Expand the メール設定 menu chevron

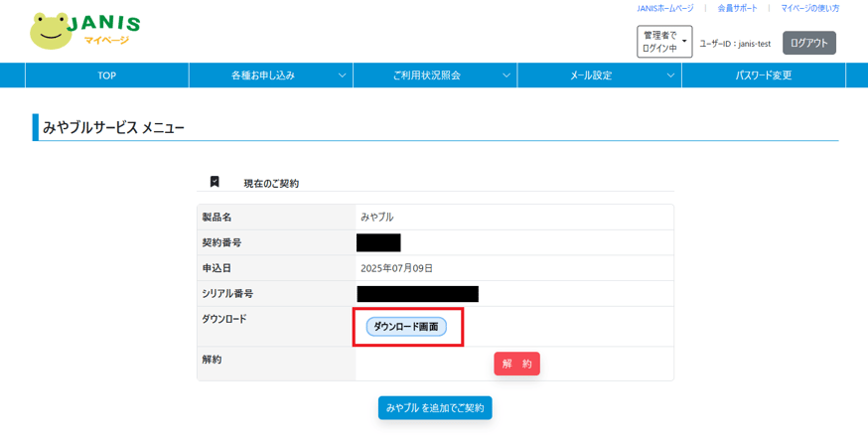click(x=671, y=75)
